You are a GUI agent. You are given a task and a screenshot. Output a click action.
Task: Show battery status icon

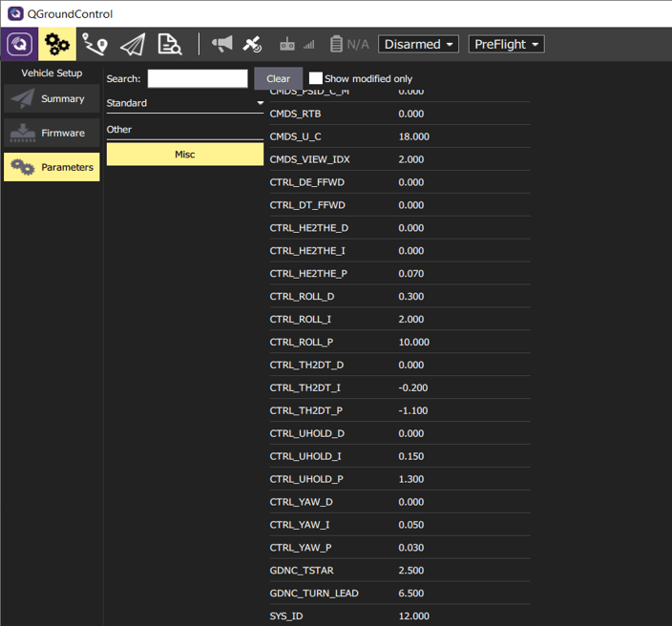336,44
